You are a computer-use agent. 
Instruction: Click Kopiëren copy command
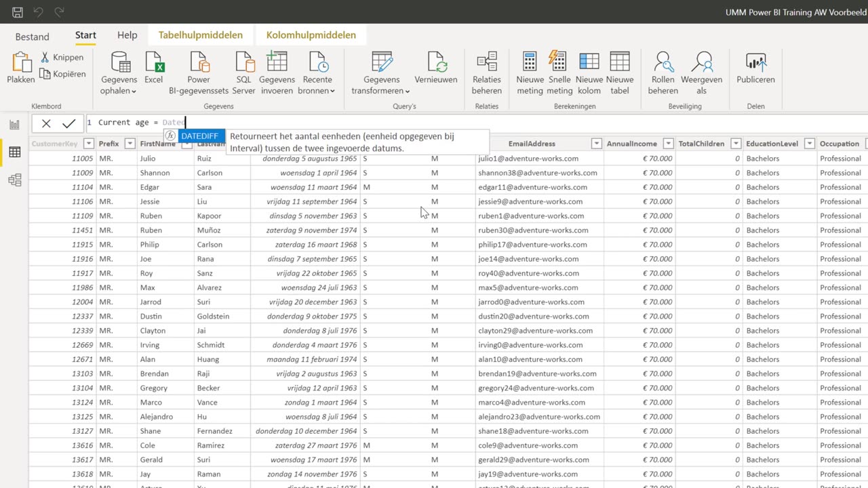(x=62, y=74)
